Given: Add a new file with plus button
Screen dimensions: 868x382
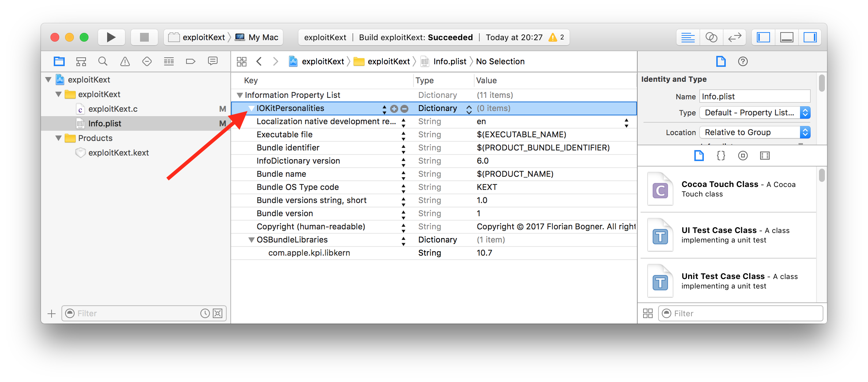Looking at the screenshot, I should point(52,314).
